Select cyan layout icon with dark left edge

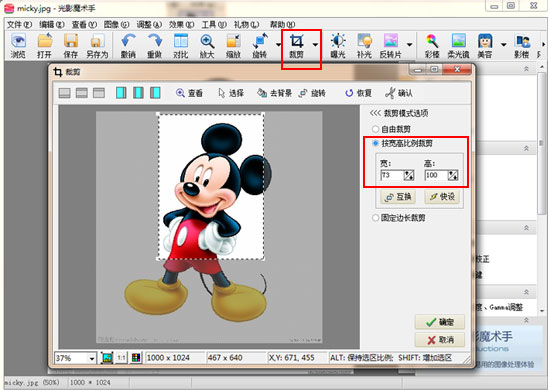click(155, 93)
